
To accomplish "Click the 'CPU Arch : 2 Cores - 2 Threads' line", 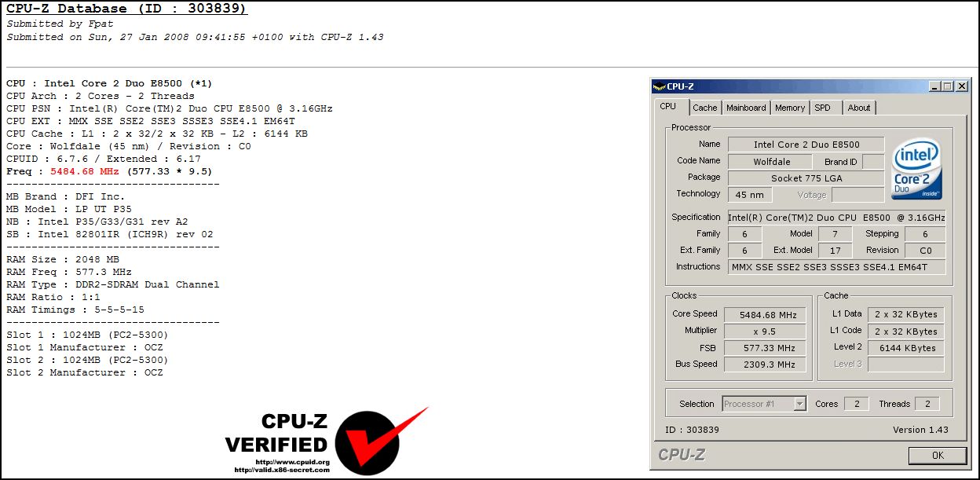I will coord(101,96).
